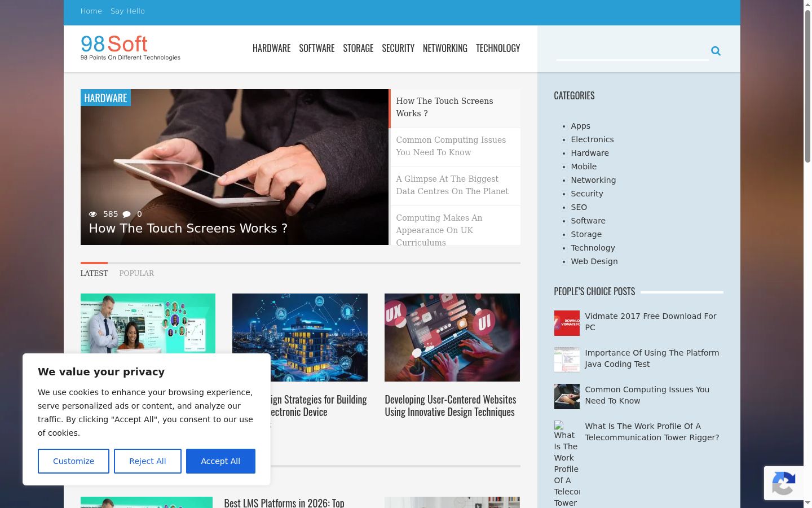Open the Networking category in sidebar

[x=593, y=180]
